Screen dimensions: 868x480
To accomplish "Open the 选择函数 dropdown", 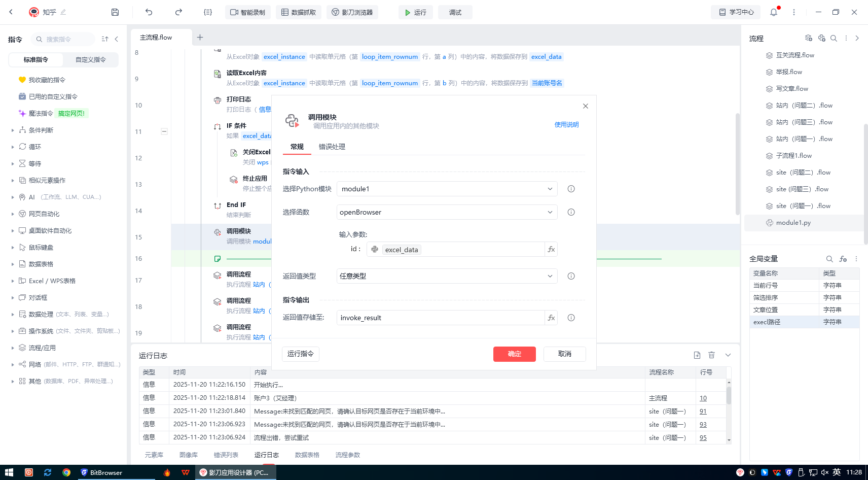I will (x=447, y=212).
